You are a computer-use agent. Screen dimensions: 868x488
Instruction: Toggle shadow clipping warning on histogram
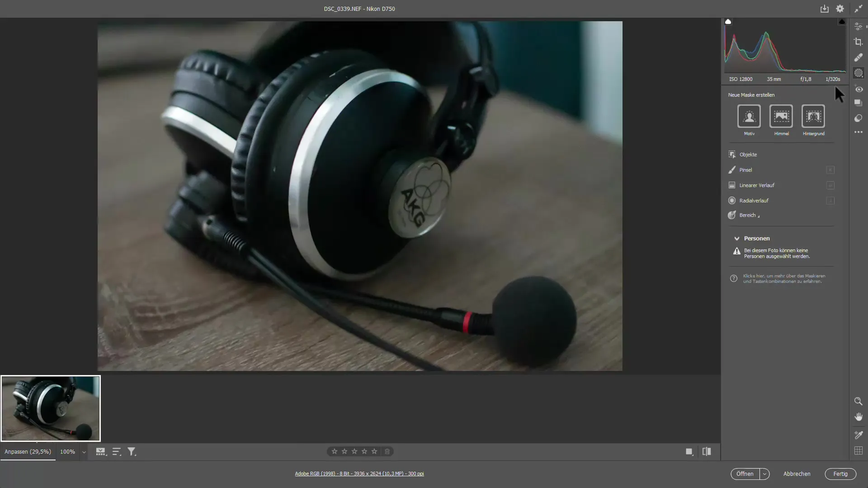click(728, 22)
